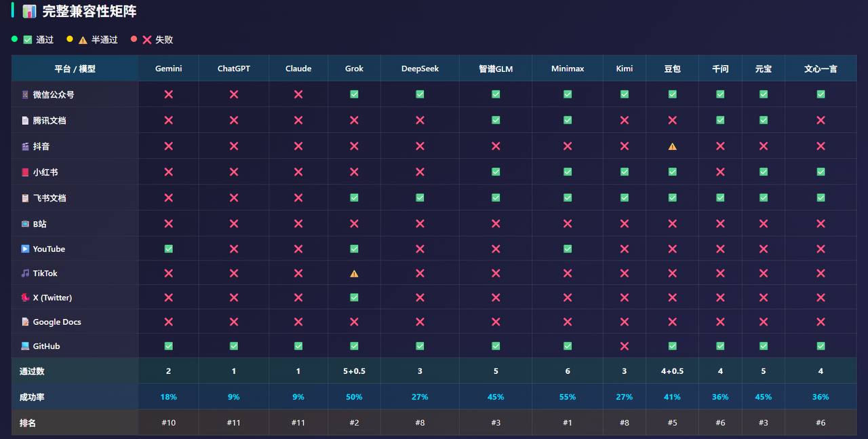This screenshot has height=439, width=868.
Task: Click the 文心一言 column header
Action: (821, 69)
